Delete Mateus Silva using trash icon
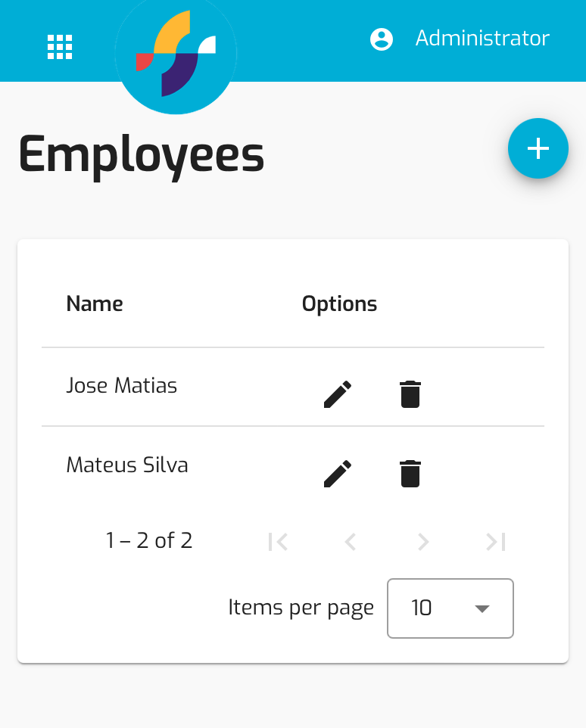The width and height of the screenshot is (586, 728). [x=410, y=474]
